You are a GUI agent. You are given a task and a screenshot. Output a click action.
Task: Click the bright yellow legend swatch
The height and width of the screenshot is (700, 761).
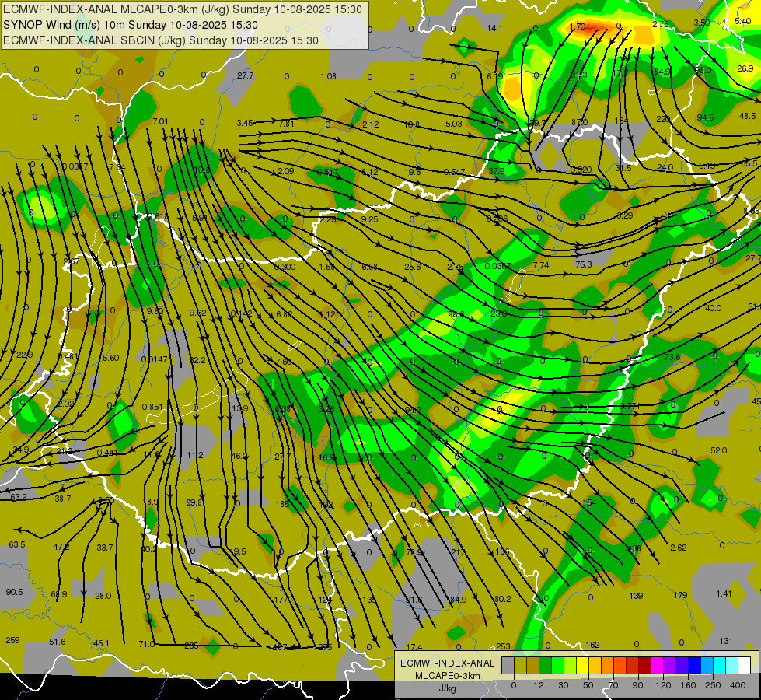(x=582, y=665)
